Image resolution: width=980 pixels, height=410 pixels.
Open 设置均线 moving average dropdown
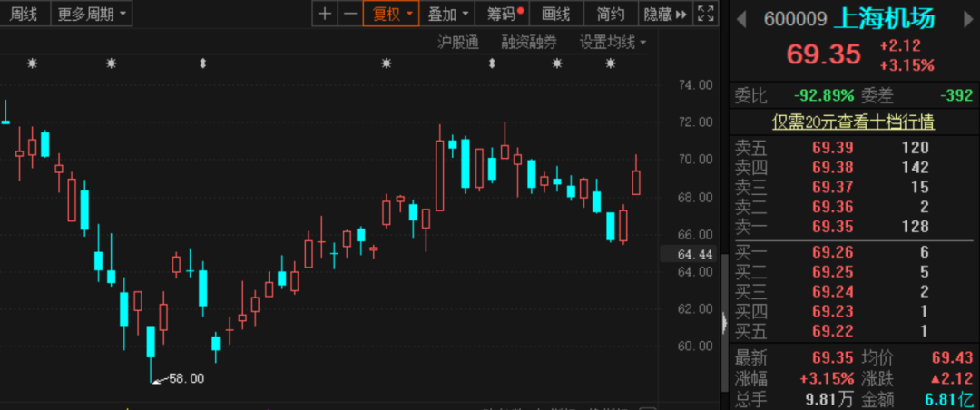point(613,43)
